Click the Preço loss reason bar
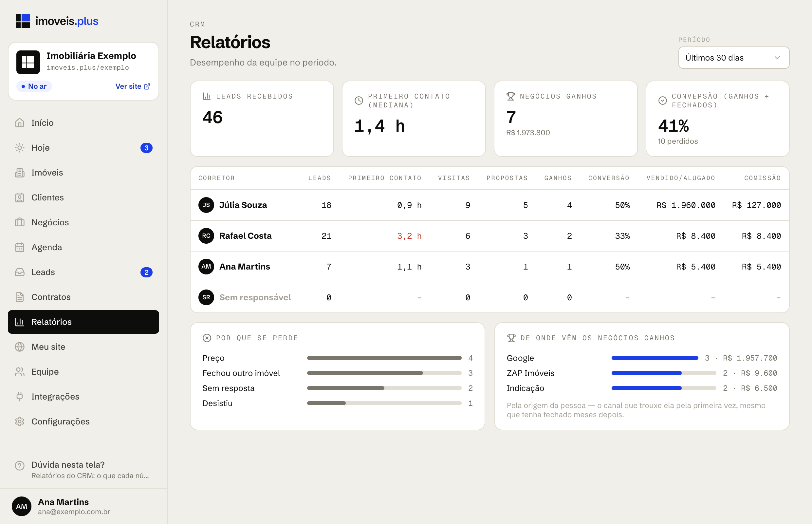 click(x=384, y=358)
